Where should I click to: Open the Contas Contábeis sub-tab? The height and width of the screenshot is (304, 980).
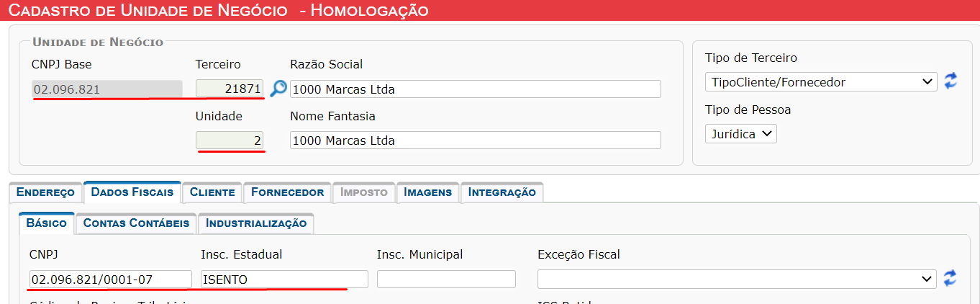click(x=136, y=223)
